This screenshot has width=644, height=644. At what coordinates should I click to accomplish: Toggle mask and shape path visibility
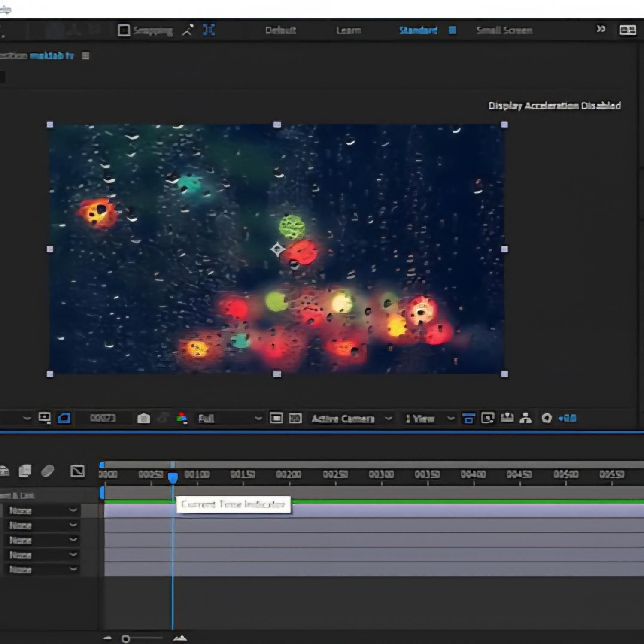[x=64, y=418]
